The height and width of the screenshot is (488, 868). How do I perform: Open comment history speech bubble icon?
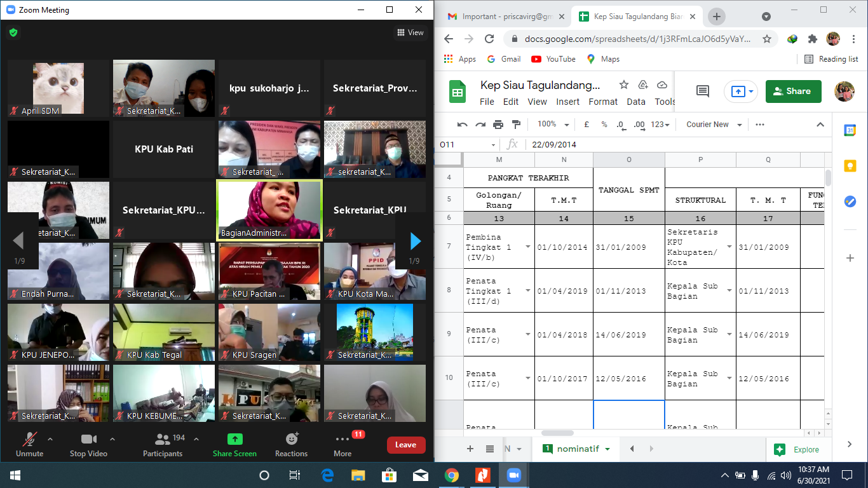tap(703, 91)
